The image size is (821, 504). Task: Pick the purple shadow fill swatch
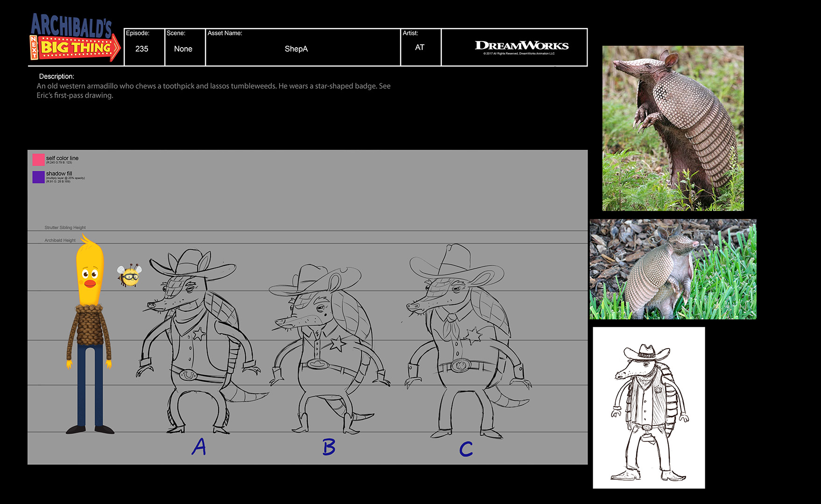click(38, 177)
